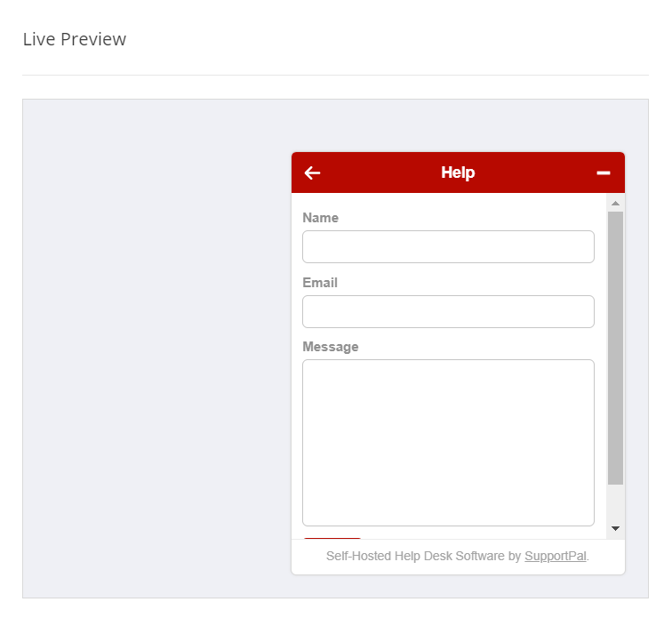Focus the Name input field
The height and width of the screenshot is (618, 672).
coord(448,246)
